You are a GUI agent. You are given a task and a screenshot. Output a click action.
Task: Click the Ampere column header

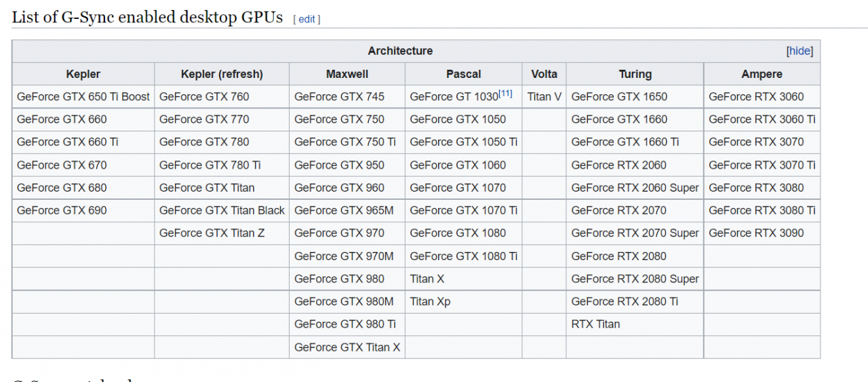(762, 74)
